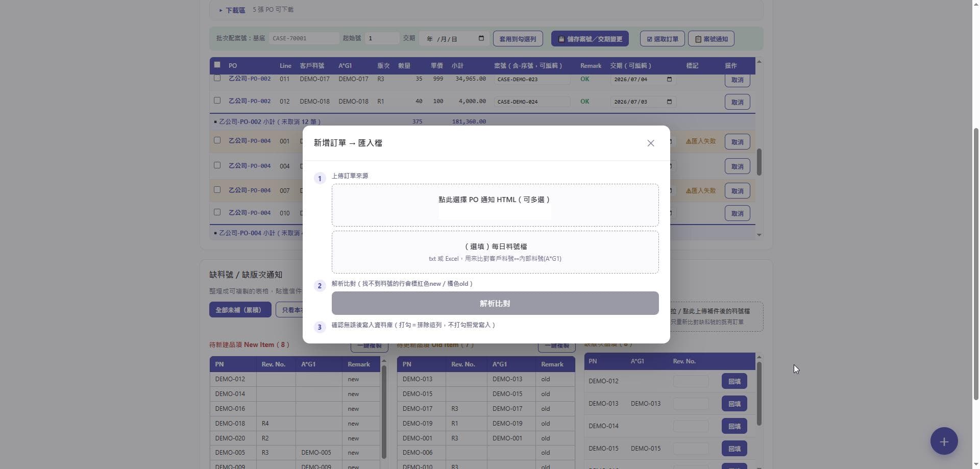980x469 pixels.
Task: Click the 小計 column header
Action: (x=457, y=66)
